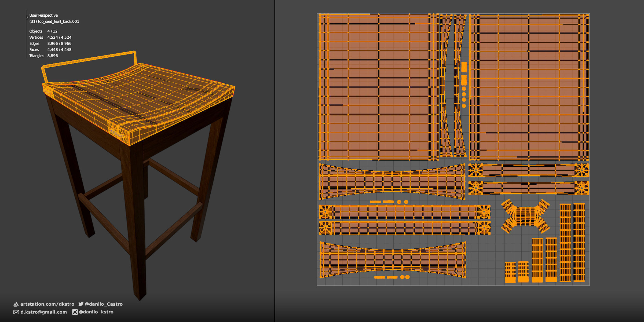Click the "User Perspective" overlay text
This screenshot has width=644, height=322.
[43, 15]
